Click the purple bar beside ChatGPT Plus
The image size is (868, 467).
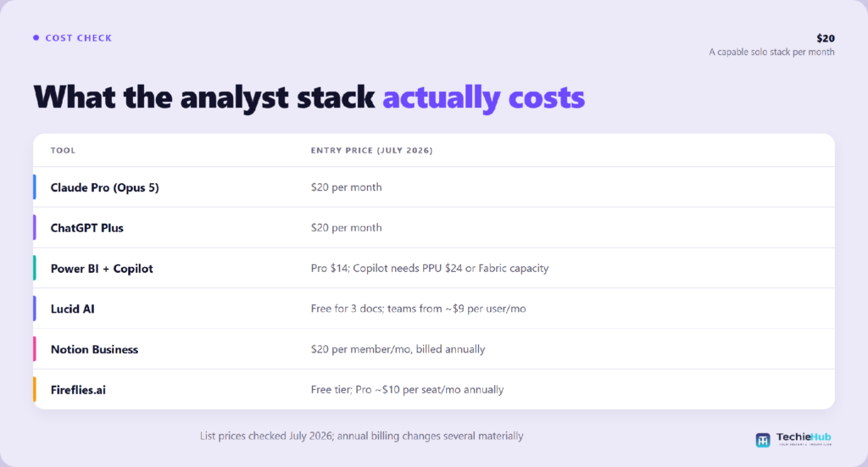coord(34,227)
